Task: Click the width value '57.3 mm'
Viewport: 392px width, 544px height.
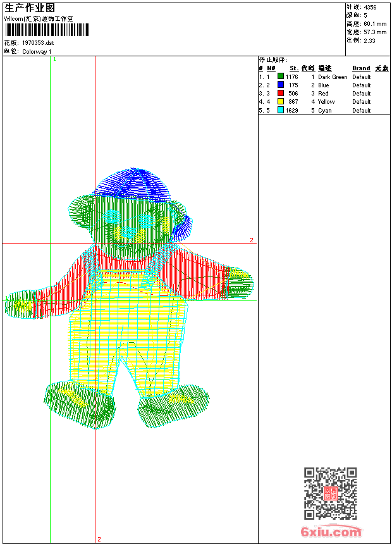Action: [x=375, y=32]
